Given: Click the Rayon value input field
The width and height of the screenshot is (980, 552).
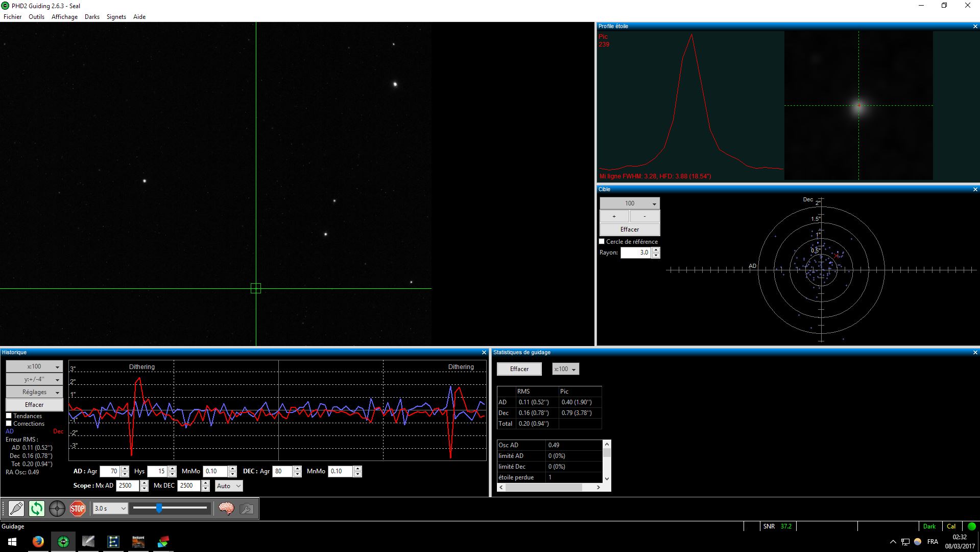Looking at the screenshot, I should (x=635, y=252).
